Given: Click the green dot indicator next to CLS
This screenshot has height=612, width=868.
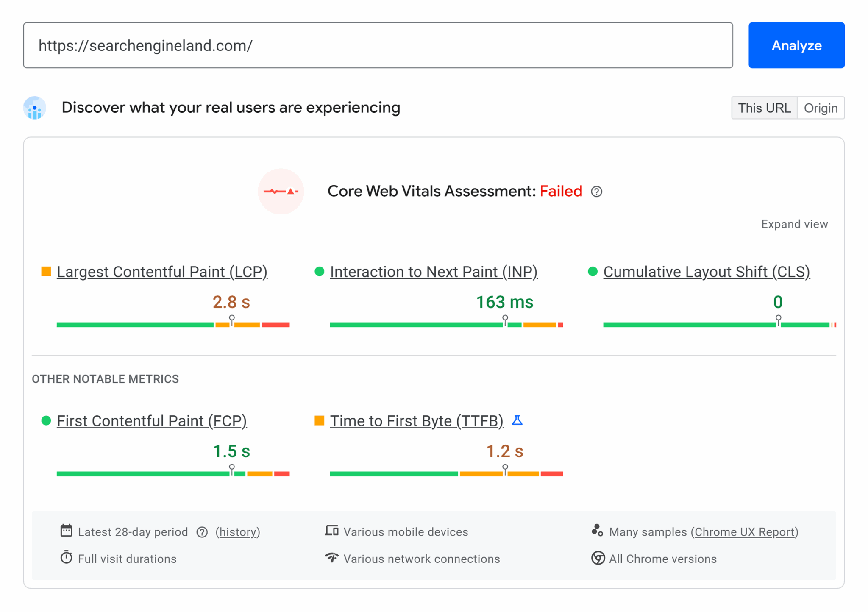Looking at the screenshot, I should pos(593,271).
